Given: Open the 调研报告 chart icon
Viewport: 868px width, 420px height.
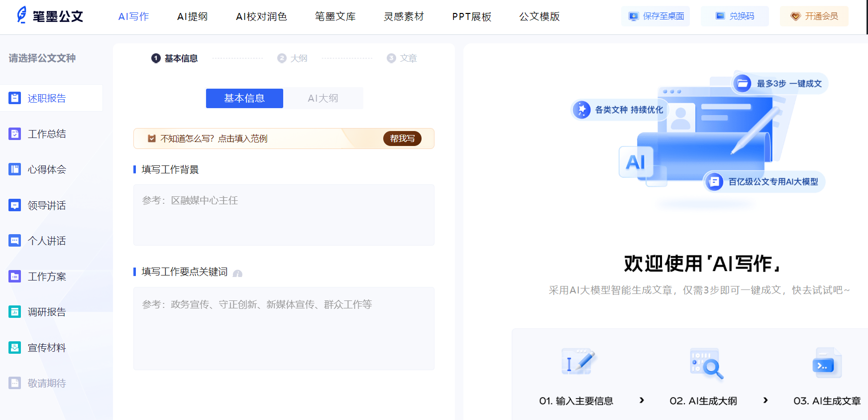Looking at the screenshot, I should [15, 312].
